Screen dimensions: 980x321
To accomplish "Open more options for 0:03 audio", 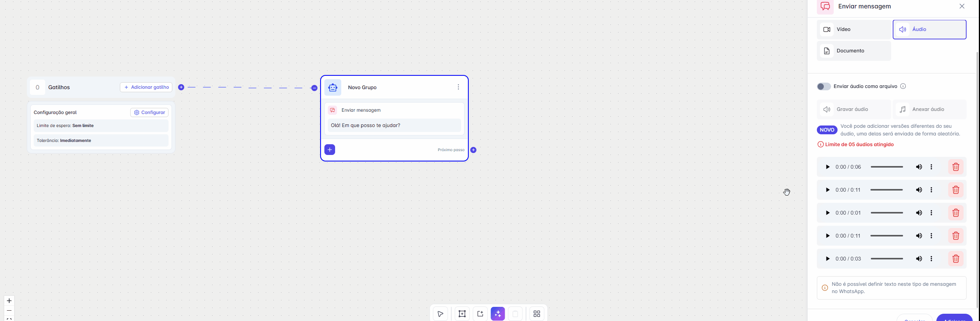I will coord(931,259).
